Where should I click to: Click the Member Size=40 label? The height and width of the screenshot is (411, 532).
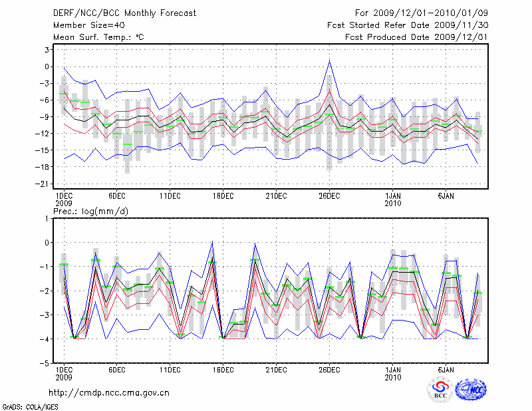point(84,25)
